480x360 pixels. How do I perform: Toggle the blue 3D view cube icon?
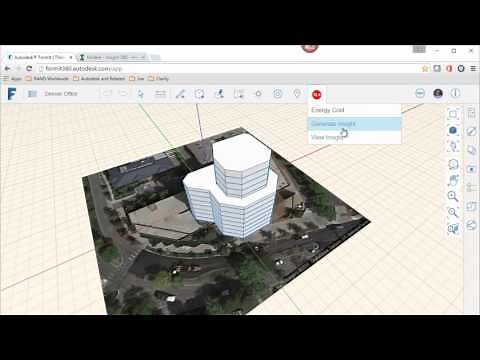tap(453, 130)
